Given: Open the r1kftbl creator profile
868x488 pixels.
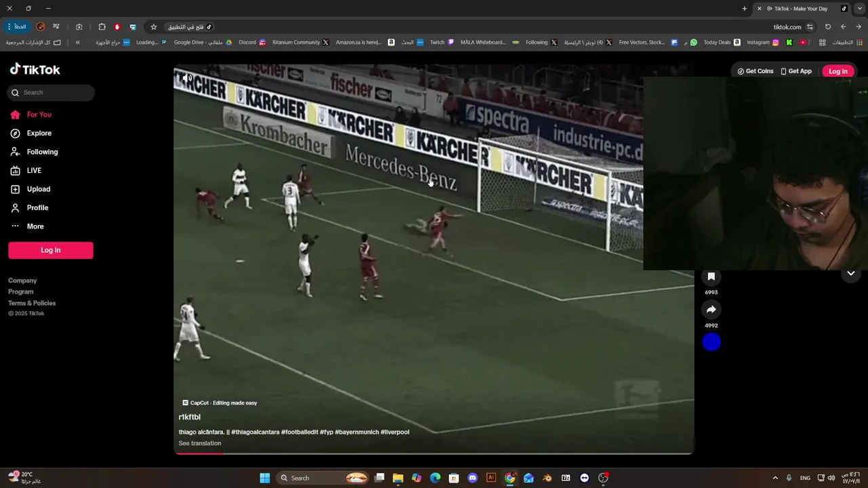Looking at the screenshot, I should point(189,418).
